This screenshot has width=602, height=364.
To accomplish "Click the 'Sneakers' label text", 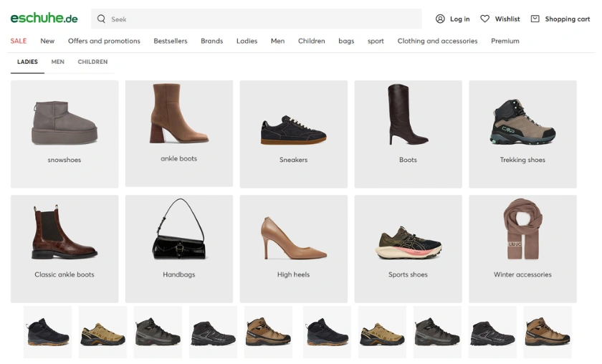I will (294, 160).
